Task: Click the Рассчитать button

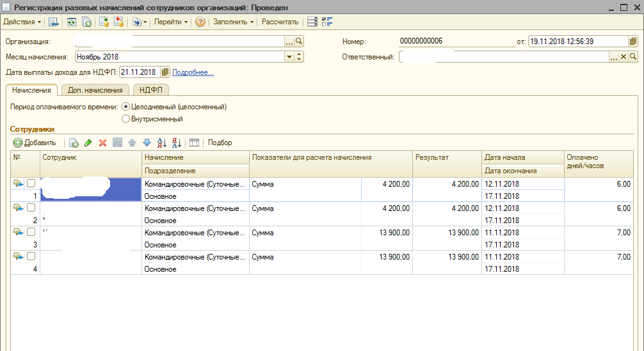Action: (x=280, y=22)
